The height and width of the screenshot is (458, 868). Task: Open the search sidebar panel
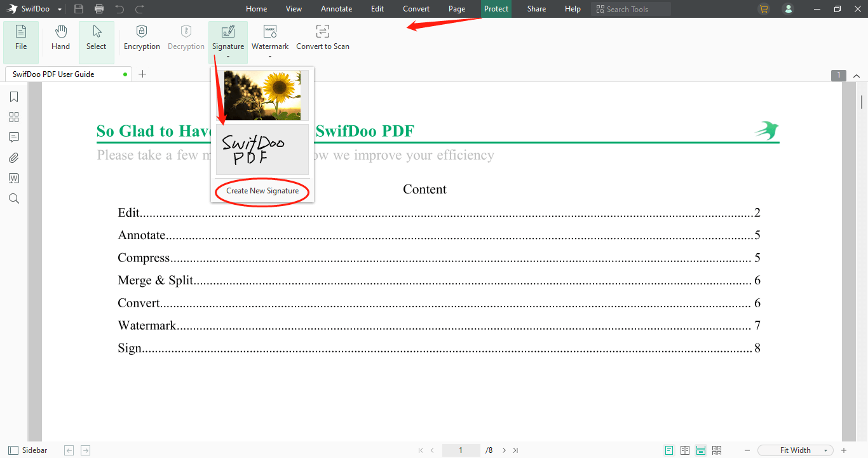click(14, 198)
